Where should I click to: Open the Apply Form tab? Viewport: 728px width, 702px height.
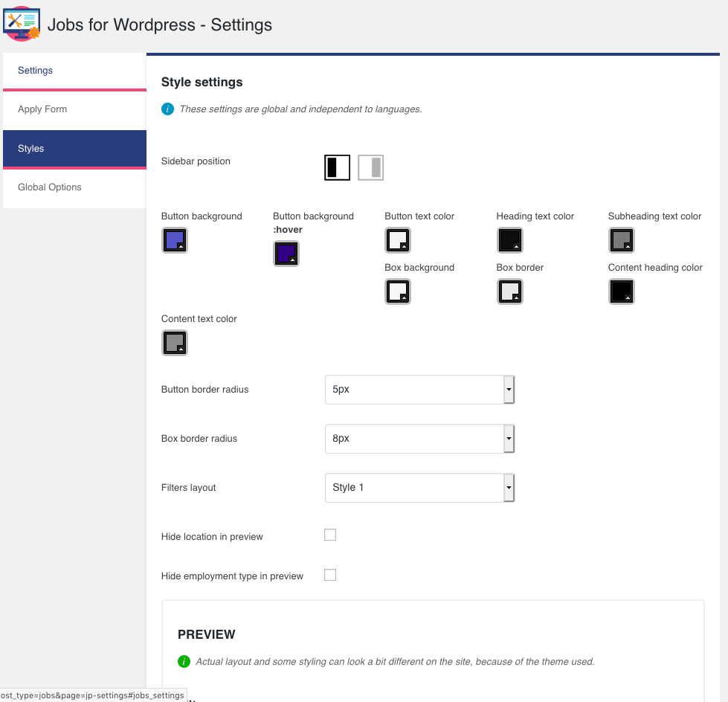click(x=75, y=109)
